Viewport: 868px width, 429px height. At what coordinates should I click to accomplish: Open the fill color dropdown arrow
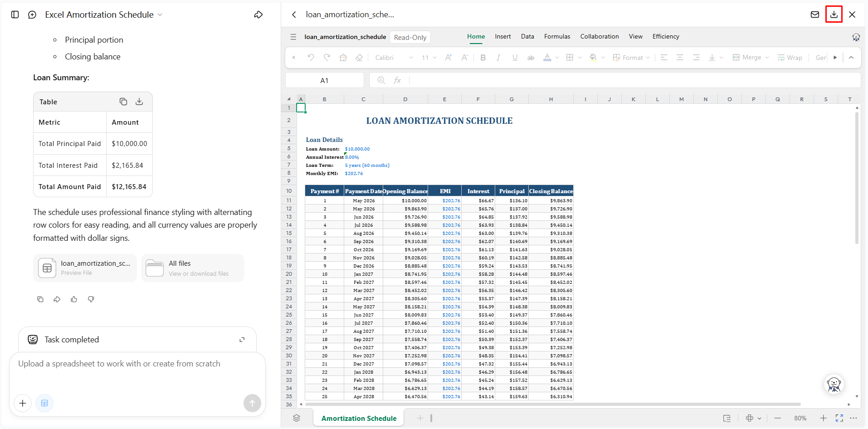pos(603,57)
